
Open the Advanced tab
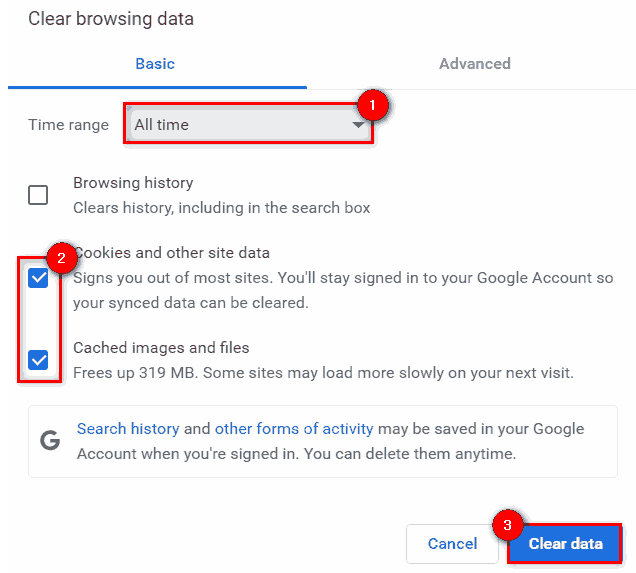474,64
